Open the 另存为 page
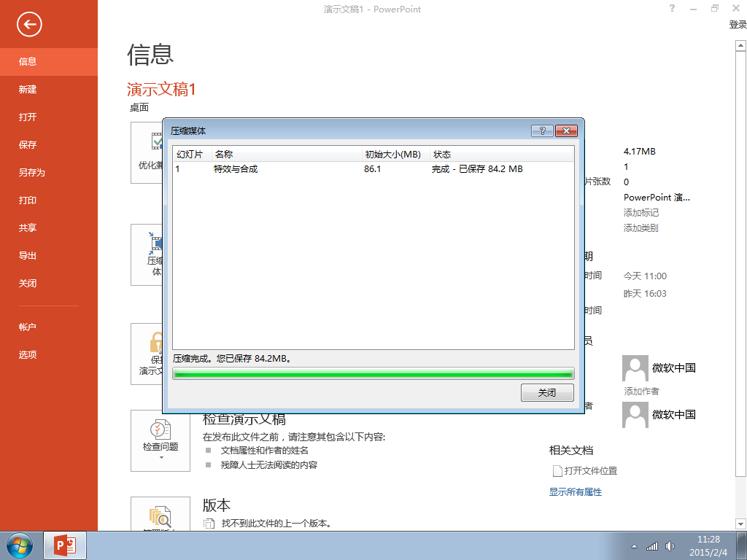 (x=49, y=172)
